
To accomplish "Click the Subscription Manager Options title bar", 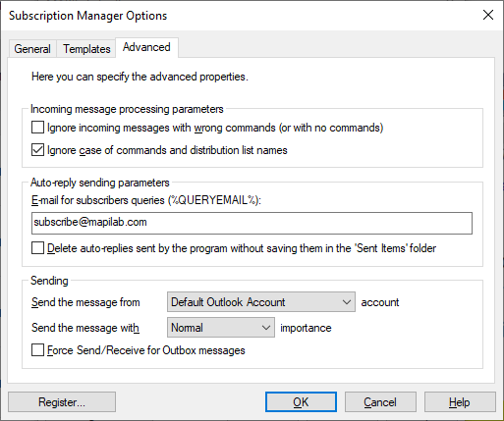I will 229,16.
